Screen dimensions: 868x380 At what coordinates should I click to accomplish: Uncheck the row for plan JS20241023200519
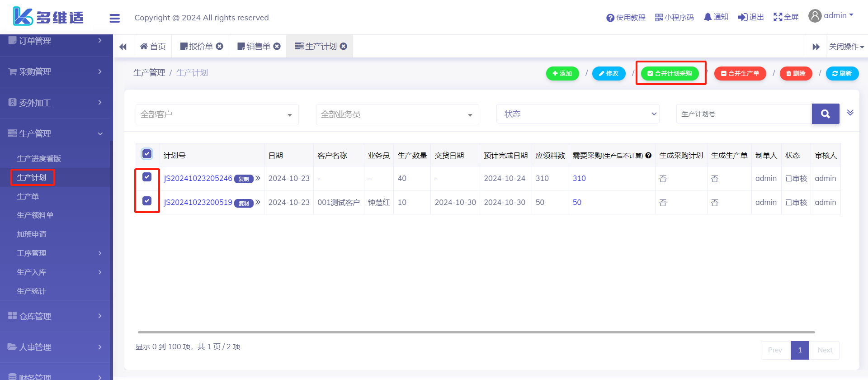click(x=147, y=201)
